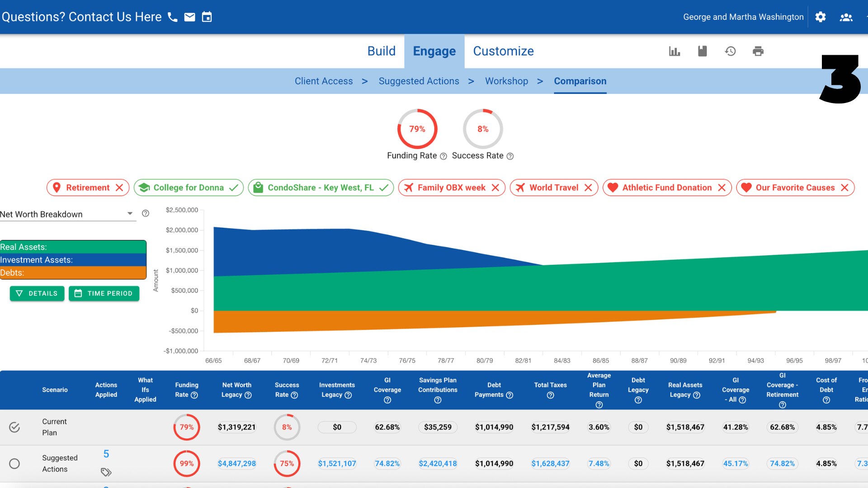Click the Questions? Contact Us Here link
868x488 pixels.
coord(82,17)
